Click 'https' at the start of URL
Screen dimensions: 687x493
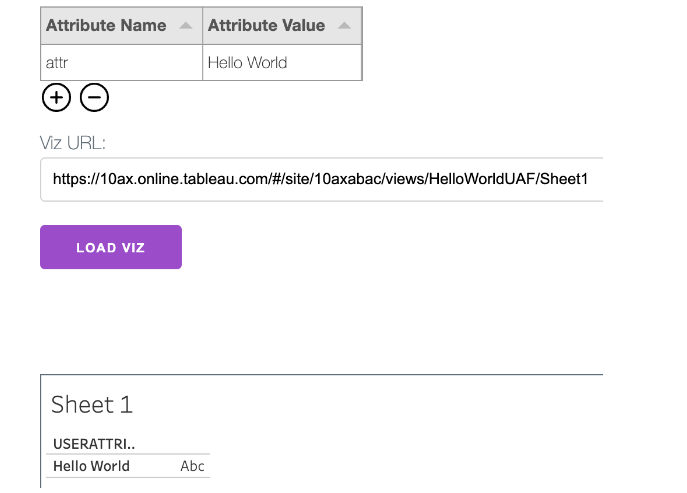click(x=70, y=180)
